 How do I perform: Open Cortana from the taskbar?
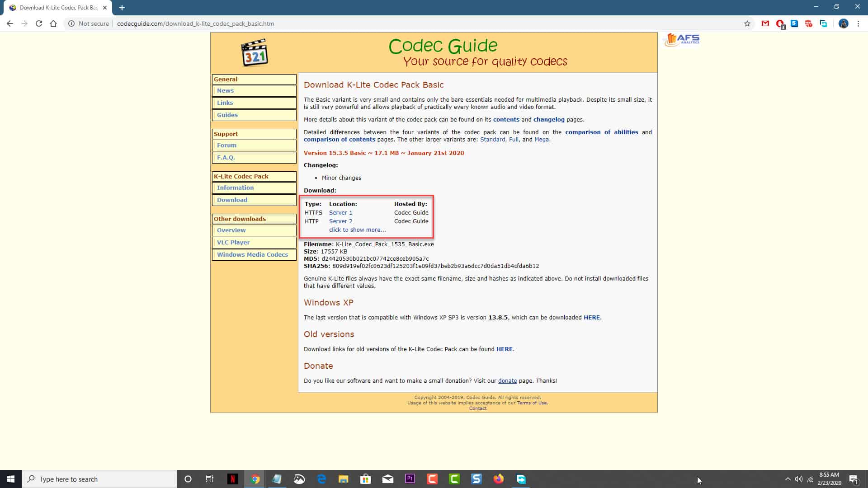[x=188, y=479]
